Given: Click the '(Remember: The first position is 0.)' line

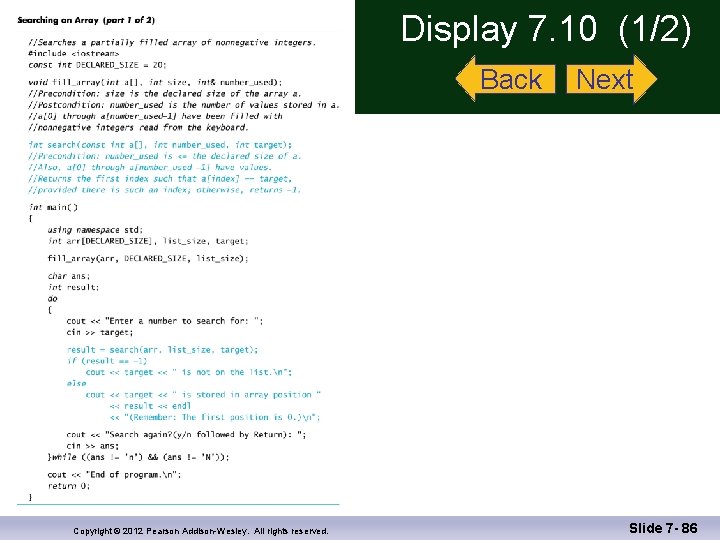Looking at the screenshot, I should (215, 417).
